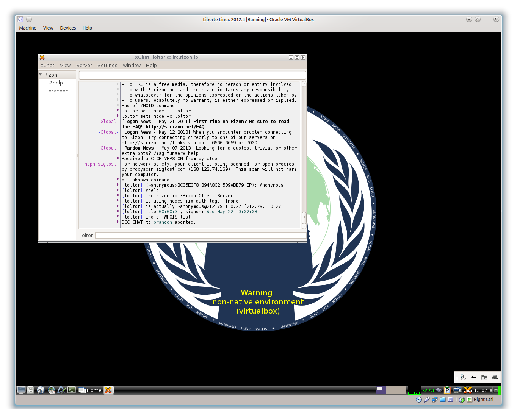Image resolution: width=517 pixels, height=420 pixels.
Task: Click the letter 'a' input mode icon
Action: click(495, 377)
